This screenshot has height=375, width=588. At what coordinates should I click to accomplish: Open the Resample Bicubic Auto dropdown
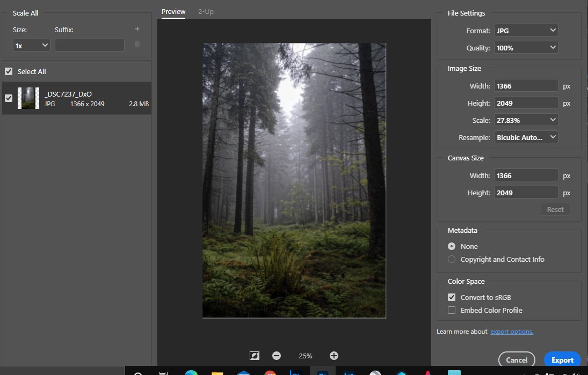pos(526,137)
